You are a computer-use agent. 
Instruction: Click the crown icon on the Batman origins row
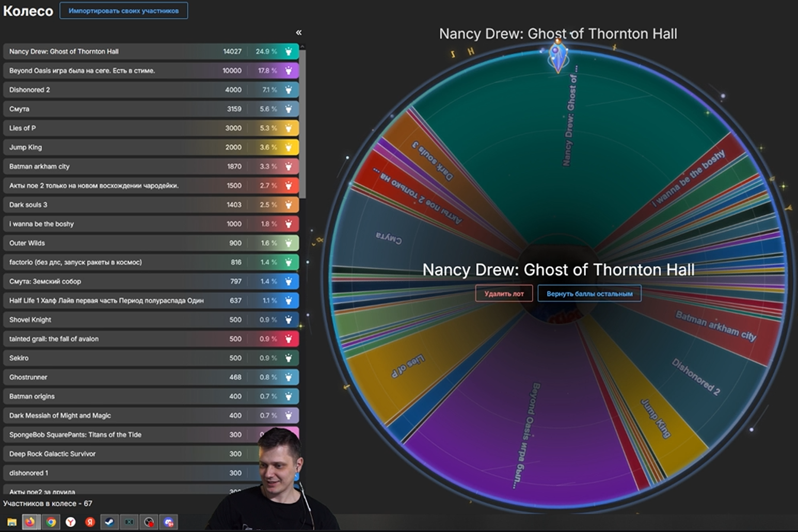click(x=289, y=396)
